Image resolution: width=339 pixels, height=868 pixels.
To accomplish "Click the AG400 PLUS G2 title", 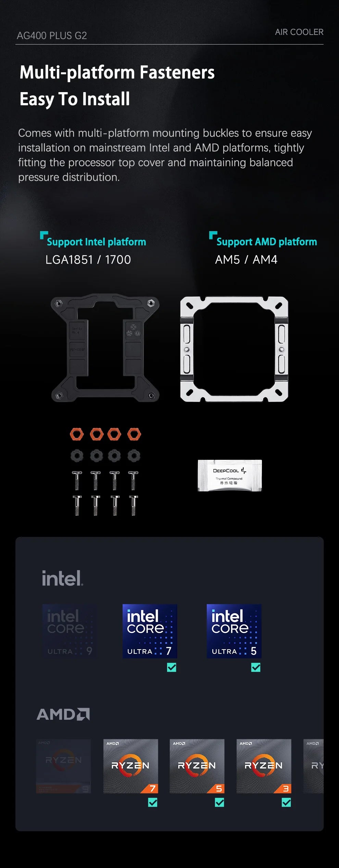I will pyautogui.click(x=52, y=36).
